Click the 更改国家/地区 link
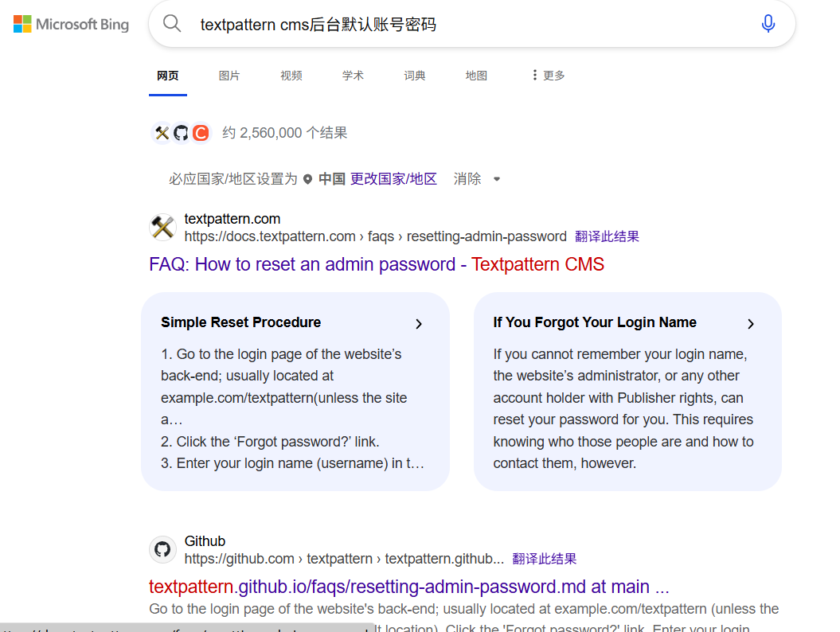Viewport: 840px width, 632px height. pos(393,179)
